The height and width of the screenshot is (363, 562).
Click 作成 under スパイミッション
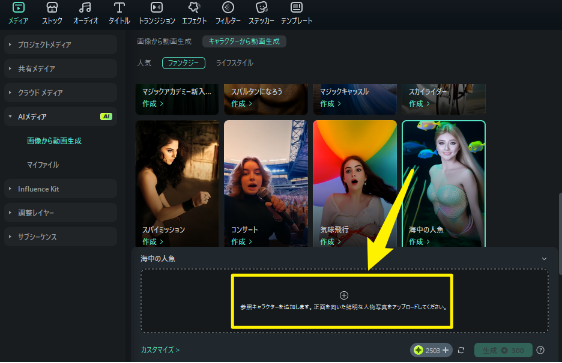[153, 242]
